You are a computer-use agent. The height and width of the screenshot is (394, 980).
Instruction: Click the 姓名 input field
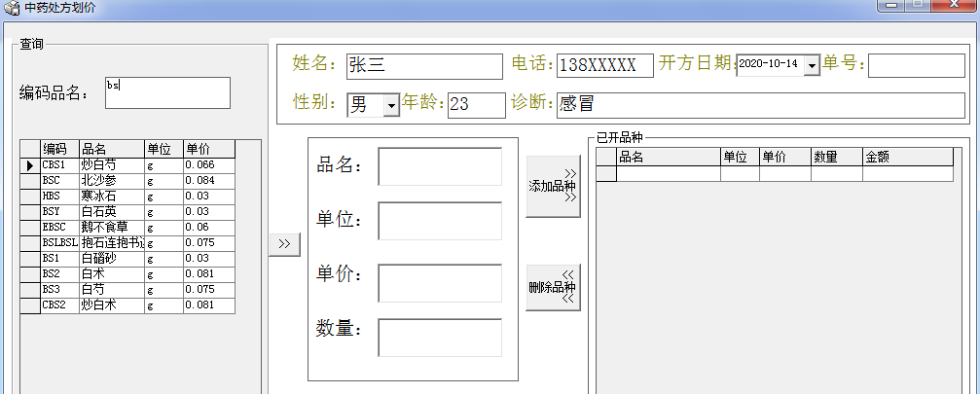point(424,66)
